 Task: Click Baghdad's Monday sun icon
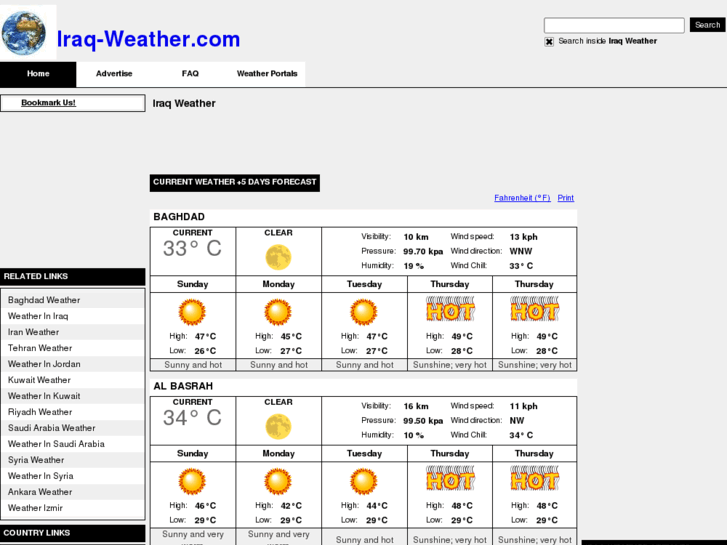pos(278,312)
